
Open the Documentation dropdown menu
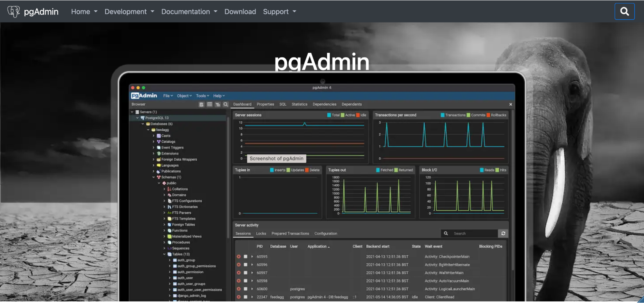coord(189,12)
